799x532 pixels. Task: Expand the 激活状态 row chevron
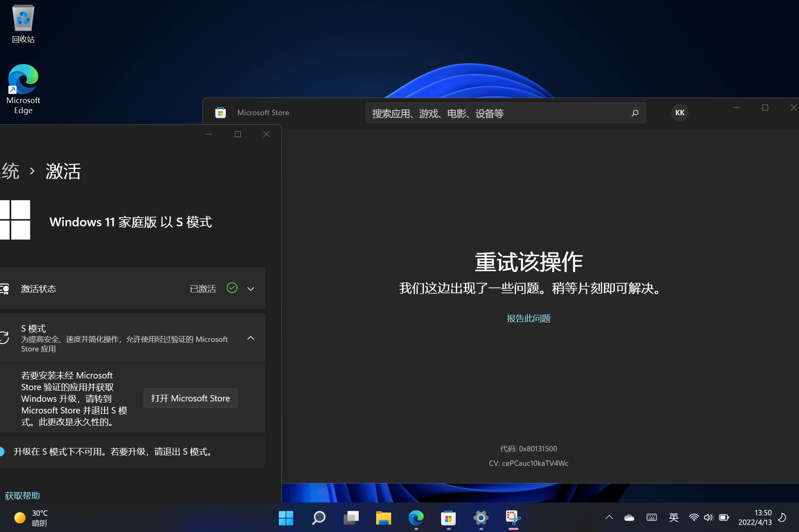pyautogui.click(x=251, y=289)
